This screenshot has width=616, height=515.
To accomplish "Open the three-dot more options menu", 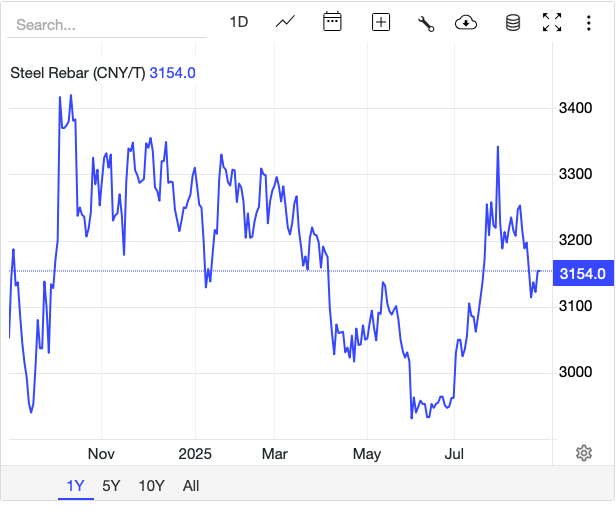I will point(588,22).
